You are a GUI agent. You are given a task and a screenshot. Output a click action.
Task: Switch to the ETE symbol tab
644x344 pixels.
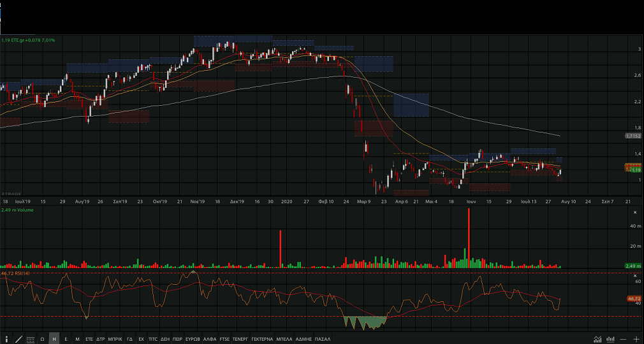click(x=89, y=339)
